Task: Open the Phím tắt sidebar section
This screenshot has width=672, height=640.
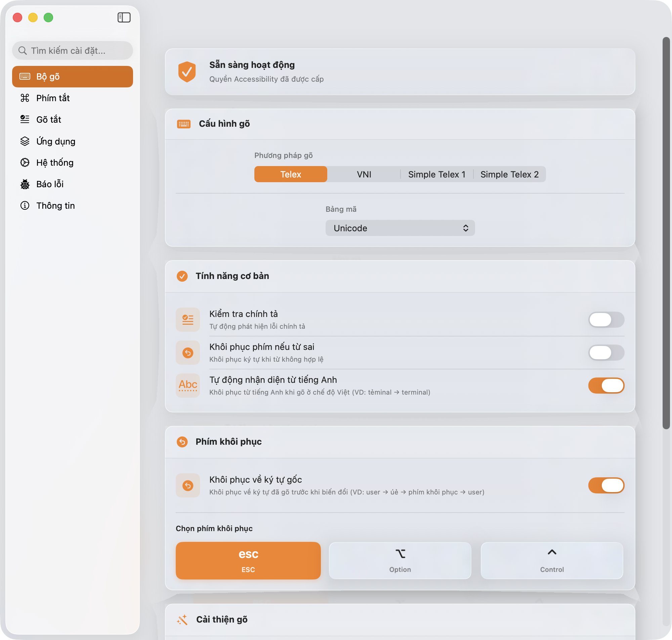Action: pyautogui.click(x=72, y=98)
